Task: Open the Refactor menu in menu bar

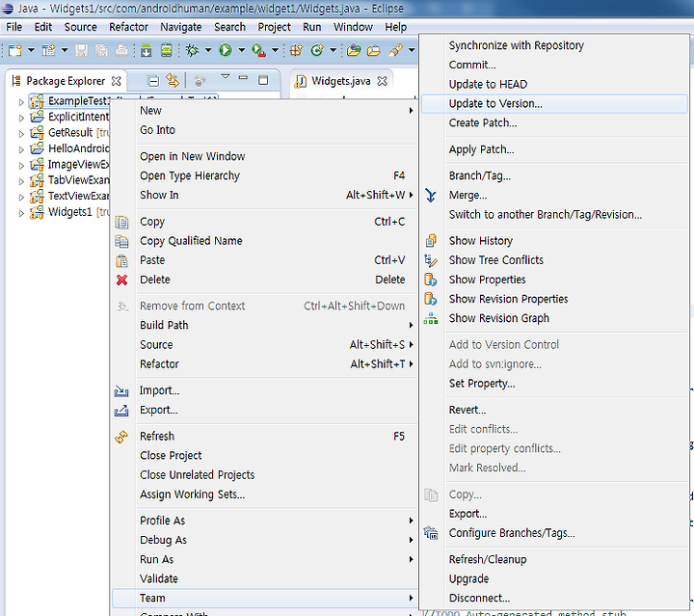Action: tap(129, 27)
